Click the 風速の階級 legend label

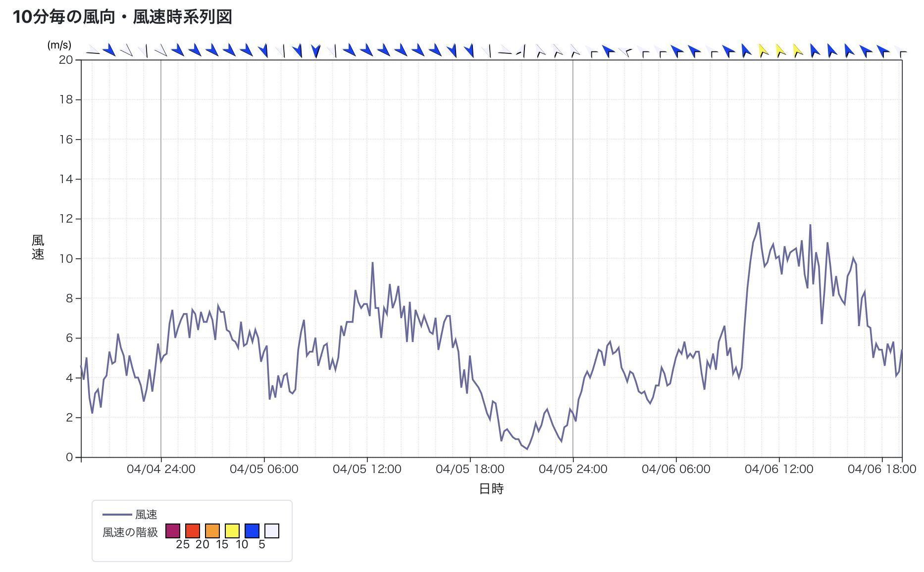[x=130, y=532]
